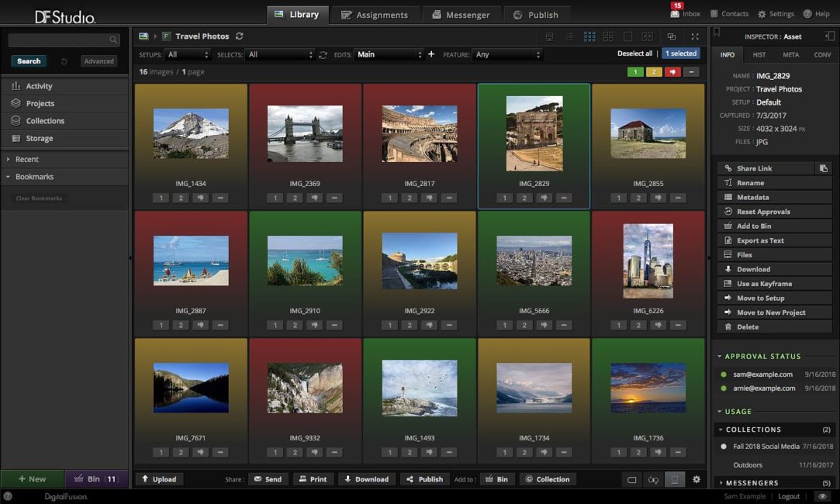Click the Share Link icon in the Inspector

tap(727, 167)
